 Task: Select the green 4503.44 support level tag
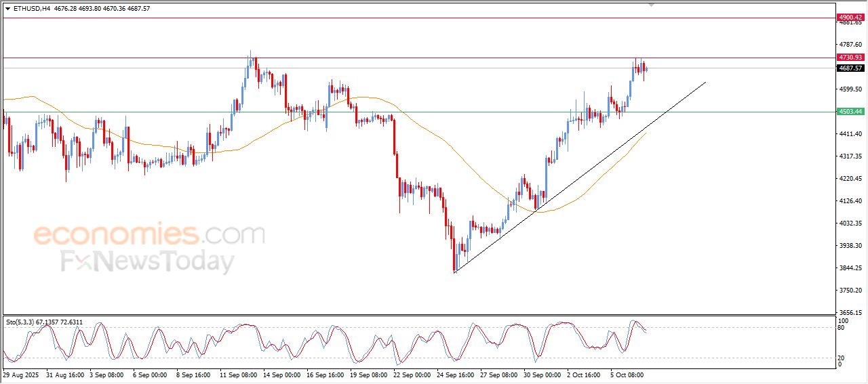coord(850,112)
